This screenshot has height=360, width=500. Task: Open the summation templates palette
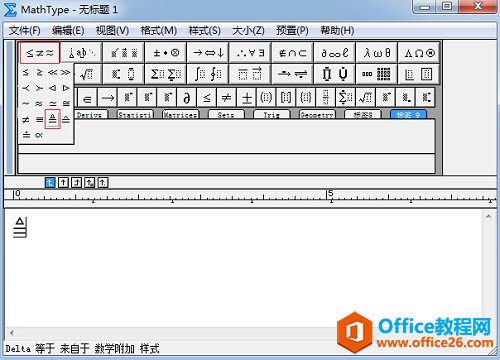166,74
